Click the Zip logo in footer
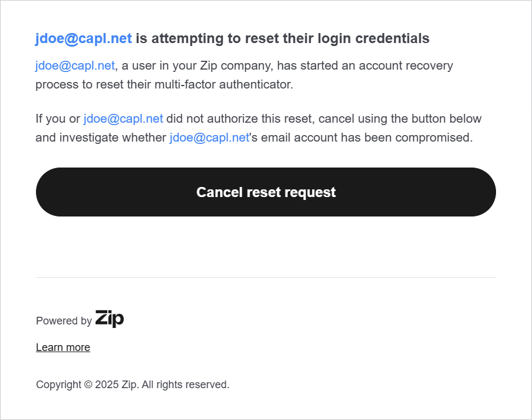This screenshot has height=420, width=532. [x=110, y=319]
